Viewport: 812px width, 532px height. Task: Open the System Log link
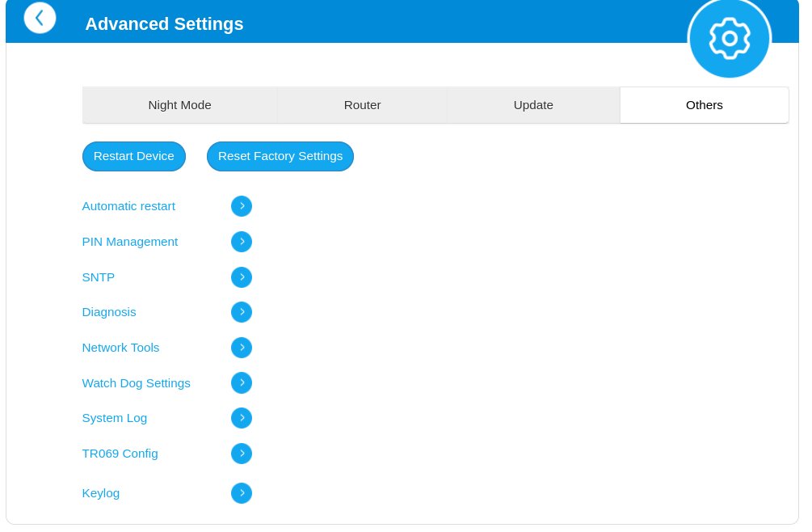115,418
